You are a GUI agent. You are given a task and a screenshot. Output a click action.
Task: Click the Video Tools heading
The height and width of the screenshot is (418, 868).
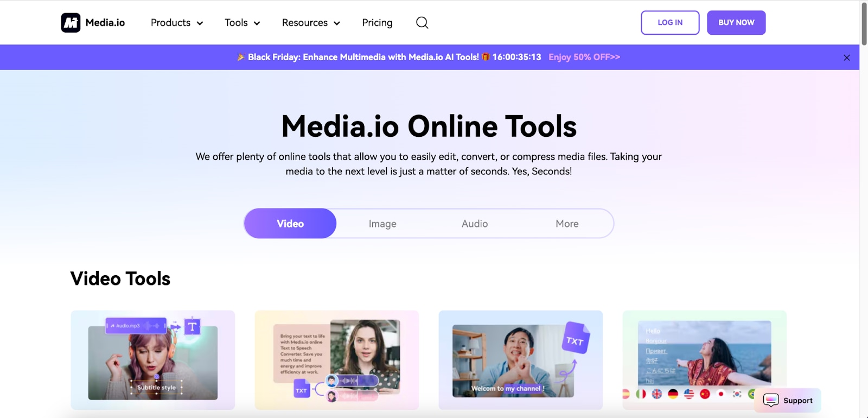pyautogui.click(x=120, y=278)
